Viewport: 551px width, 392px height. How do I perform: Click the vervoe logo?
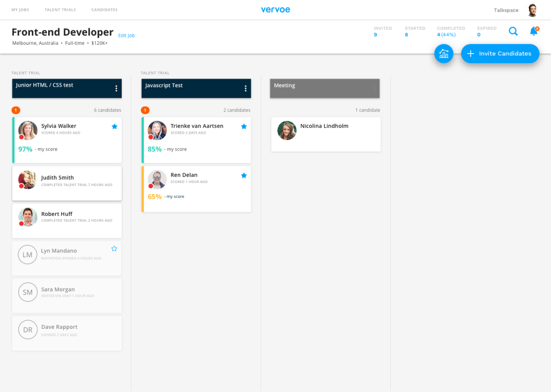[x=275, y=10]
